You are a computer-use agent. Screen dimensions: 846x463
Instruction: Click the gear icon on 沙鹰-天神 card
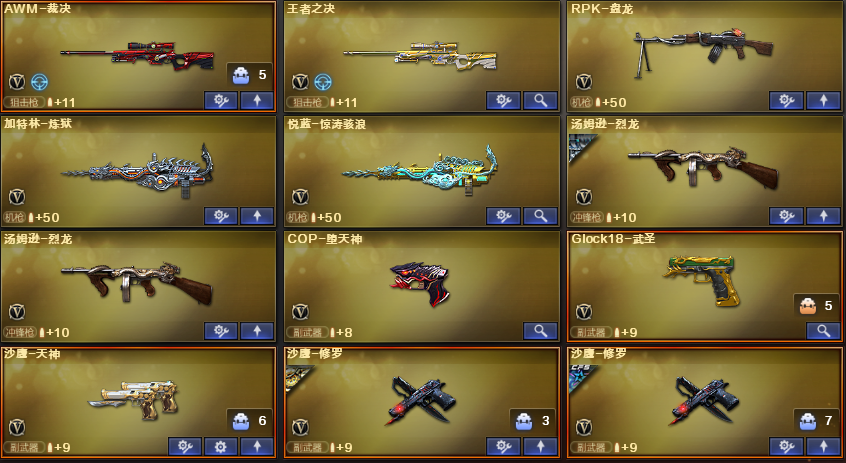pyautogui.click(x=221, y=446)
